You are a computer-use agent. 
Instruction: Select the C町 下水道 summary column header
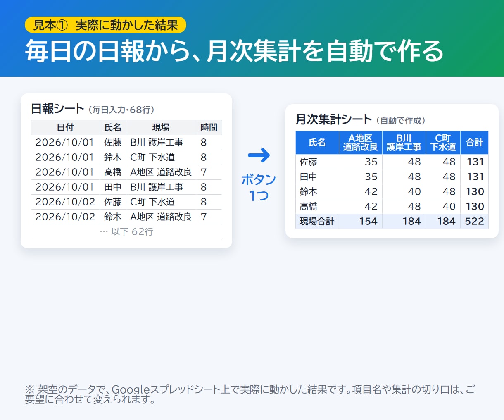(x=443, y=143)
